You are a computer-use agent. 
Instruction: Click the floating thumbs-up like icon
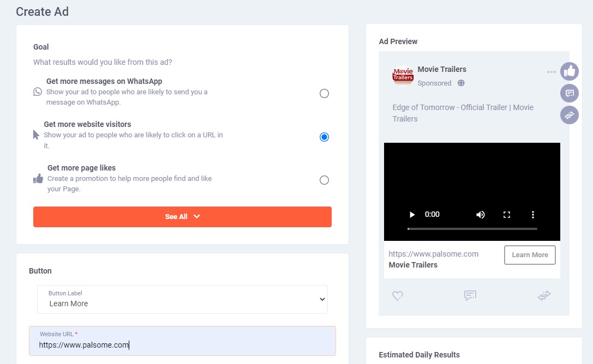tap(570, 71)
